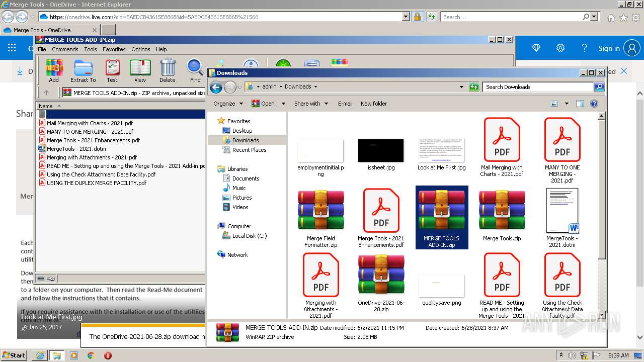Expand the change view dropdown arrow
Viewport: 644px width, 362px height.
tap(567, 104)
